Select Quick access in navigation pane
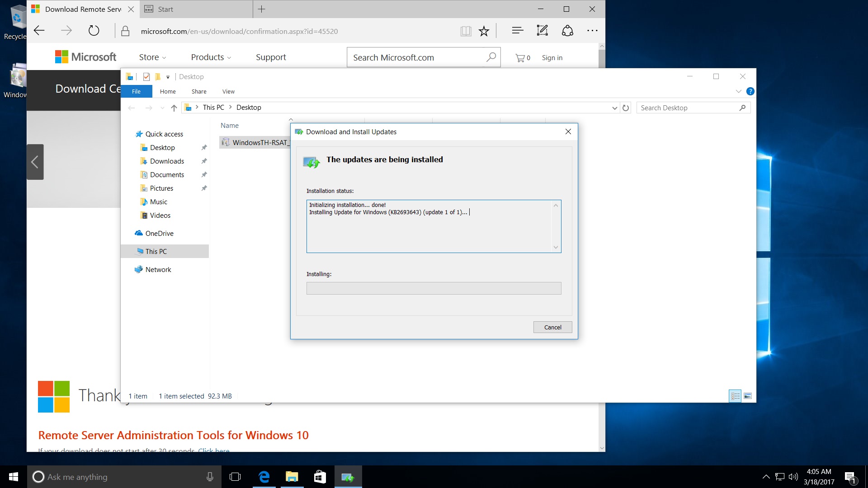The height and width of the screenshot is (488, 868). (164, 134)
